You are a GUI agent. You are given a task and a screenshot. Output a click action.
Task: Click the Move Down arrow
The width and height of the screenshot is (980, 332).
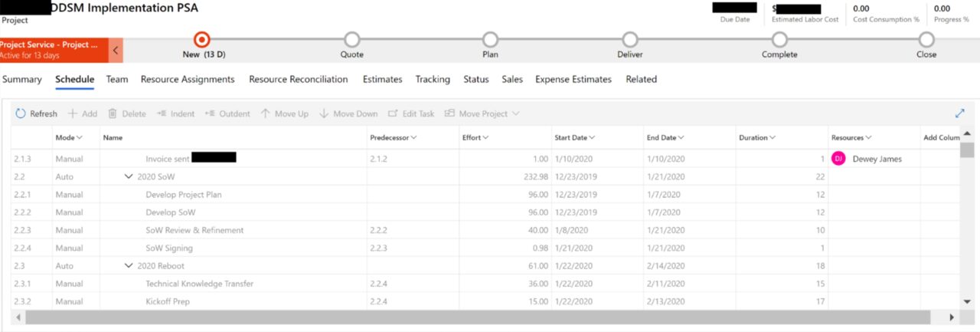tap(324, 113)
